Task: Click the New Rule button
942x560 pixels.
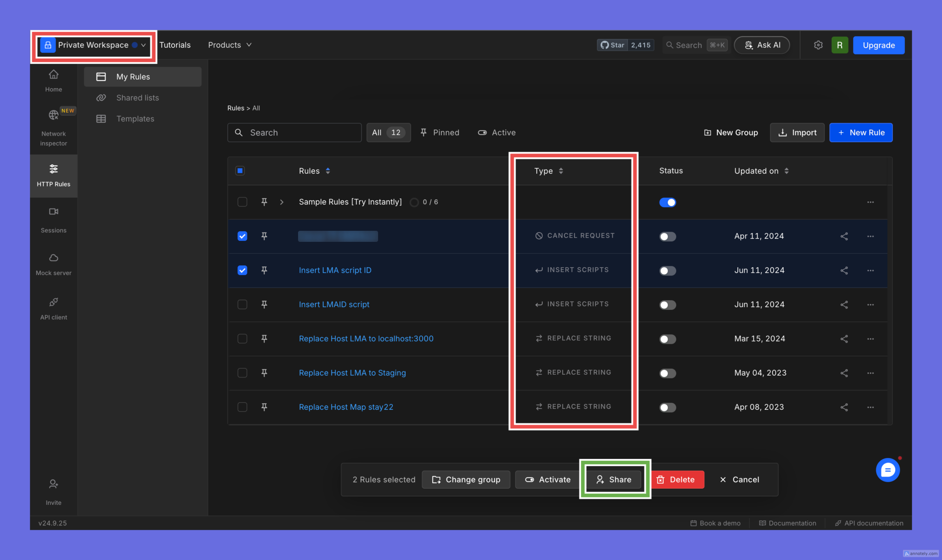Action: (861, 132)
